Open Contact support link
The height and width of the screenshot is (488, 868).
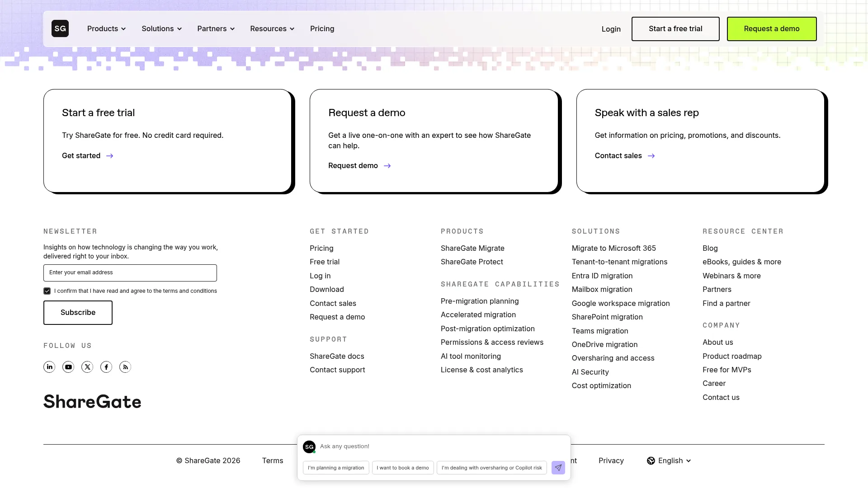pyautogui.click(x=337, y=370)
